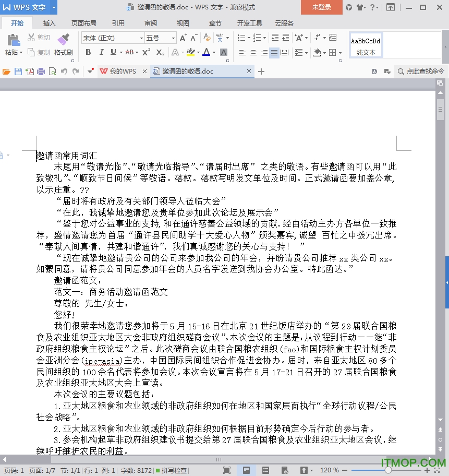Toggle bold formatting with the B icon
This screenshot has width=449, height=476.
pyautogui.click(x=88, y=52)
